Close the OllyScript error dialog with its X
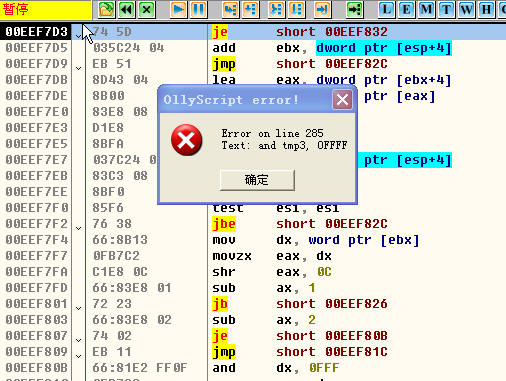Viewport: 506px width, 381px height. pos(342,99)
